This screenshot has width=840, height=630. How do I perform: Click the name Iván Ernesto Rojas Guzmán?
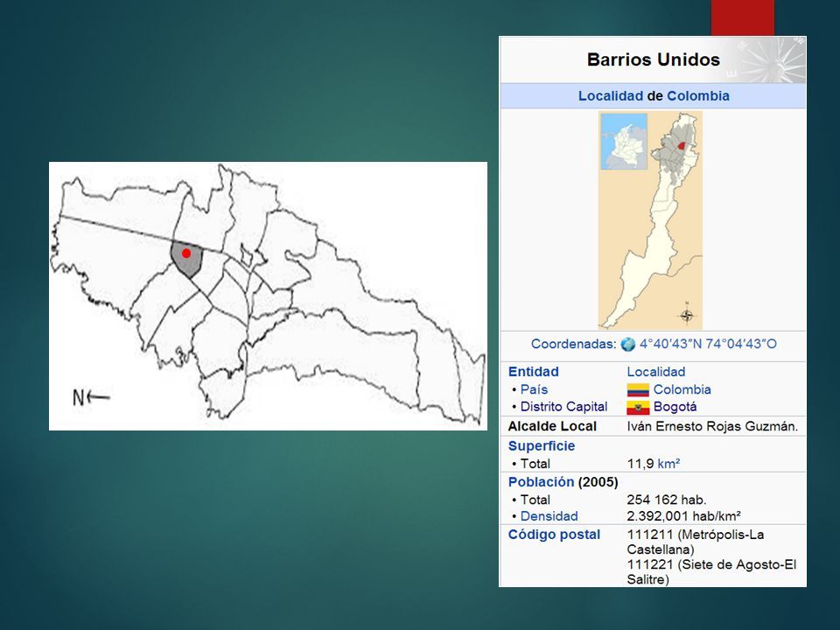pos(712,426)
